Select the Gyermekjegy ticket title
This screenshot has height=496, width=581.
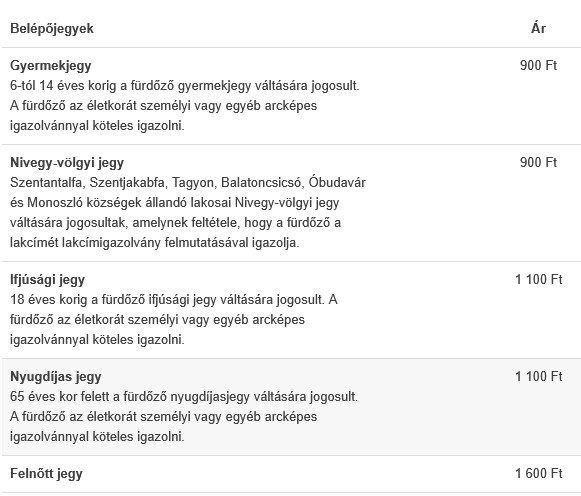point(51,66)
